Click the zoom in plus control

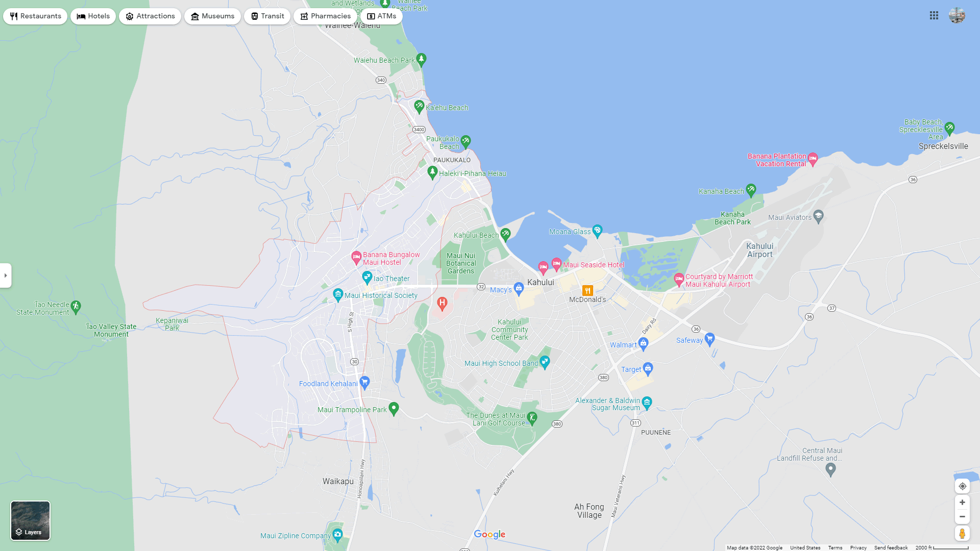coord(962,502)
